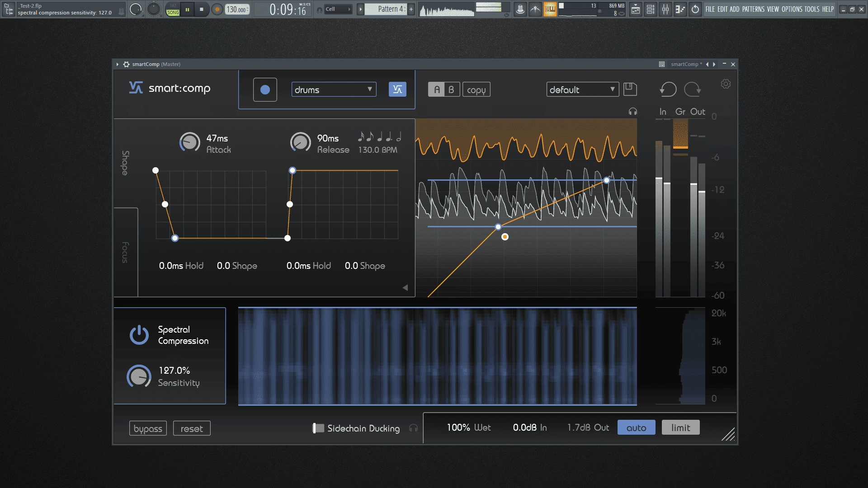Image resolution: width=868 pixels, height=488 pixels.
Task: Click the orange ratio handle on curve
Action: tap(505, 237)
